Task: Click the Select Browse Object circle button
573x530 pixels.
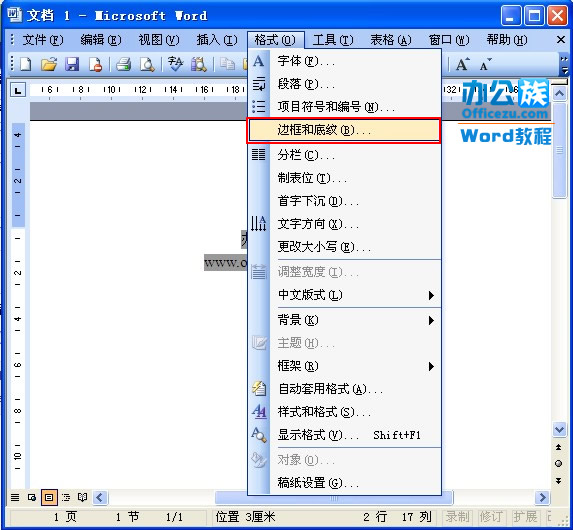Action: point(559,463)
